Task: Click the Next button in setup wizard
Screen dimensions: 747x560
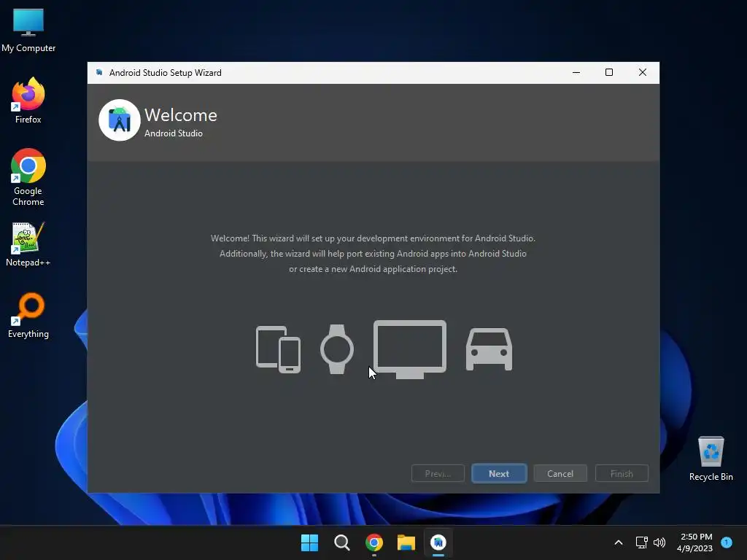Action: click(499, 473)
